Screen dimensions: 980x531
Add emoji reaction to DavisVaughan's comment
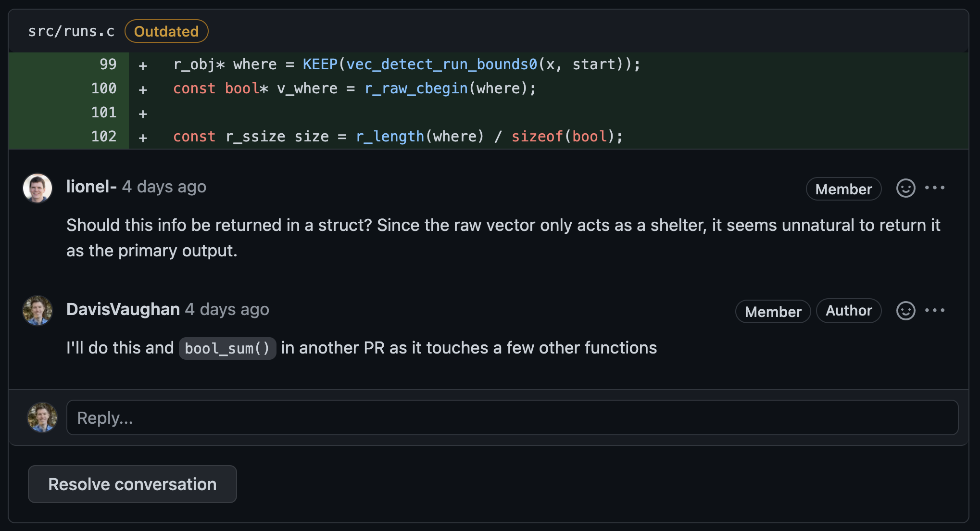coord(905,311)
